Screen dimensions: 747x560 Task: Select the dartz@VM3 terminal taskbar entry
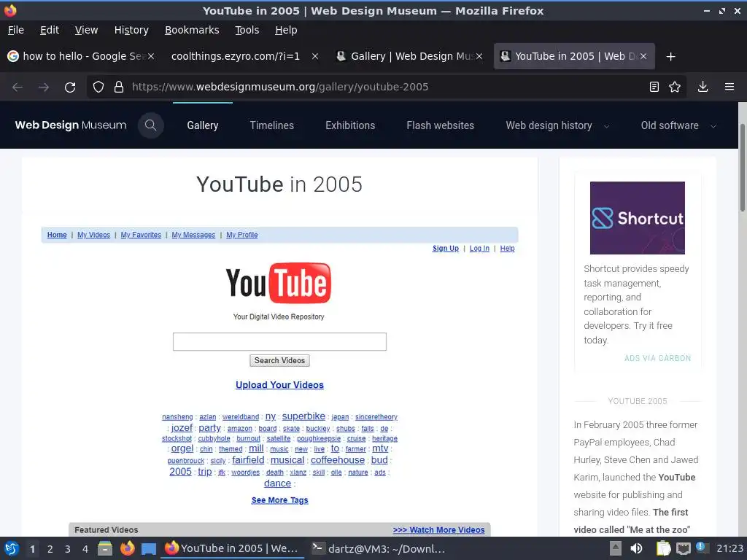tap(379, 548)
